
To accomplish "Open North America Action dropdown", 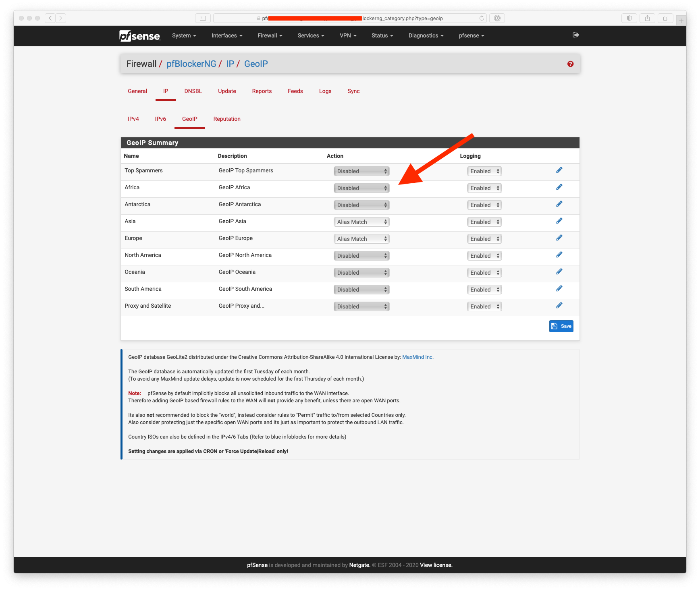I will tap(361, 256).
